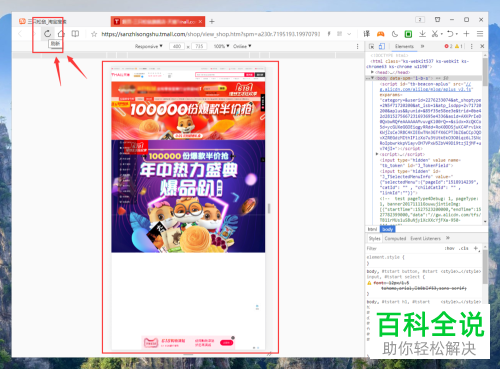Open the Online throttling dropdown
Image resolution: width=500 pixels, height=369 pixels.
click(242, 46)
